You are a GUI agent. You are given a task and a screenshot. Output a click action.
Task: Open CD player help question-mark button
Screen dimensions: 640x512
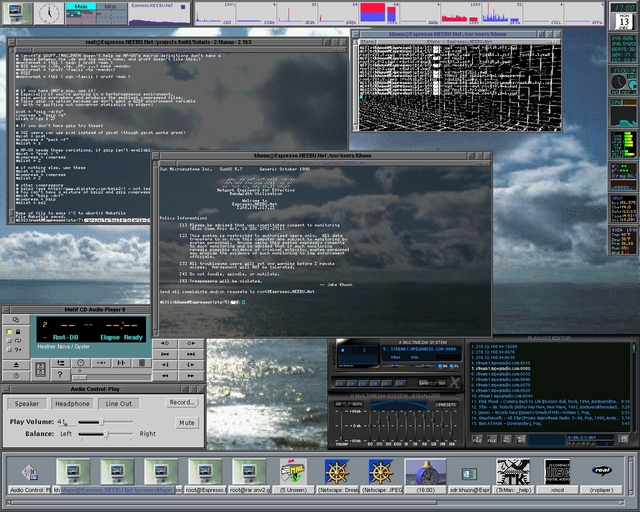[60, 374]
